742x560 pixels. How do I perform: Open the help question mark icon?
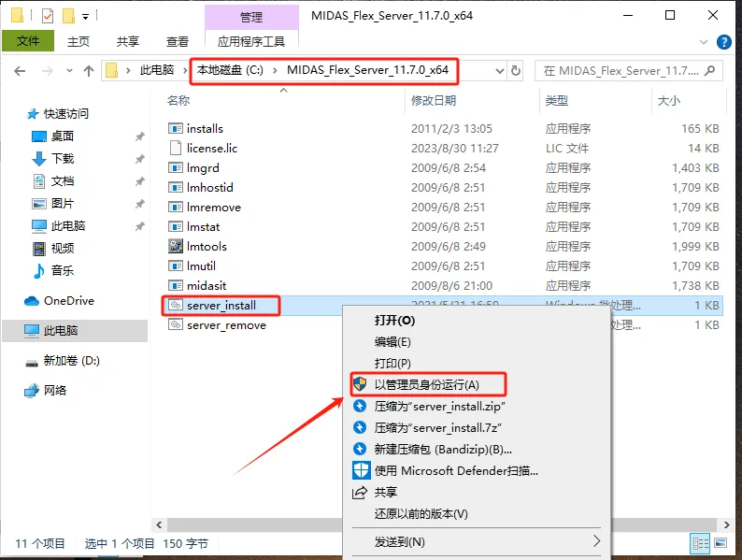pos(723,42)
